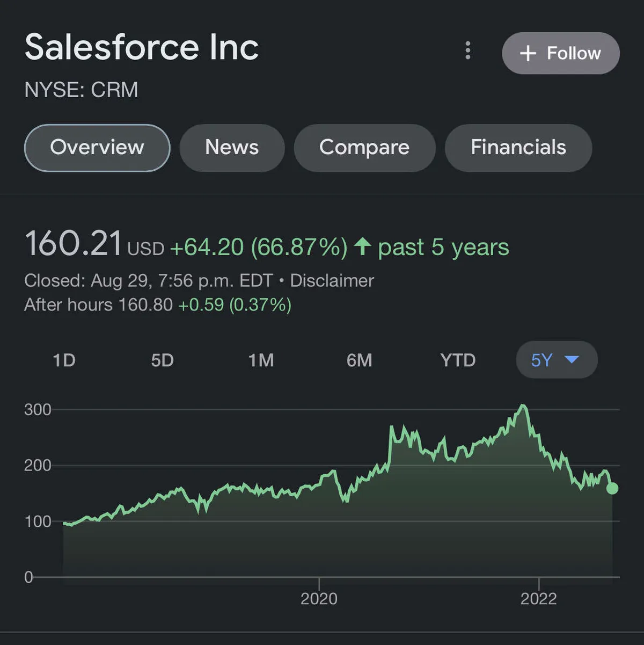Click the NYSE: CRM ticker label

[81, 90]
